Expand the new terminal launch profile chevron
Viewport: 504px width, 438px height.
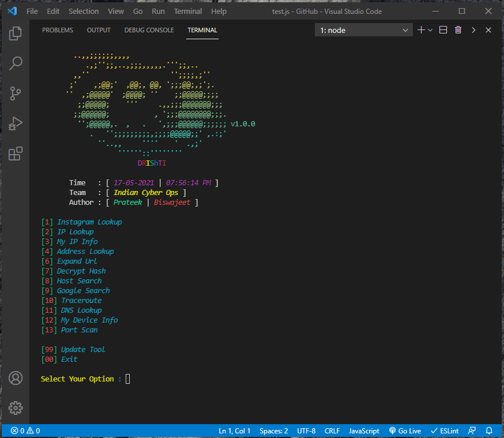430,30
